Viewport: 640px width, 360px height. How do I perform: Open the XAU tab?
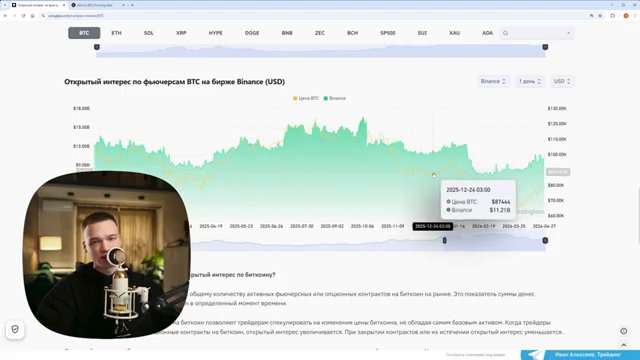click(x=454, y=33)
